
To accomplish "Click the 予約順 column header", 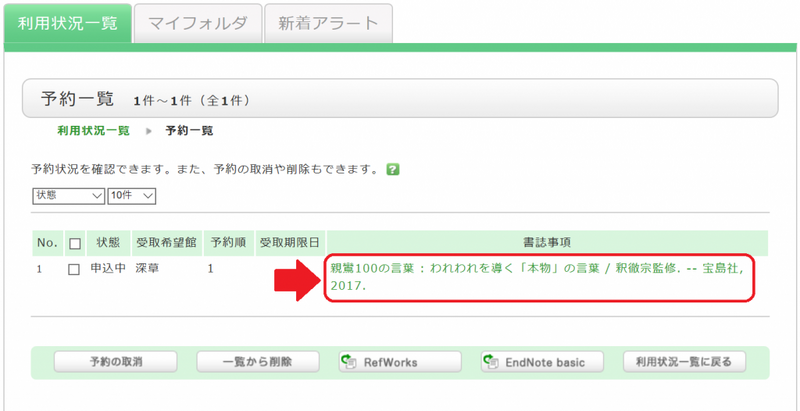I will (229, 243).
